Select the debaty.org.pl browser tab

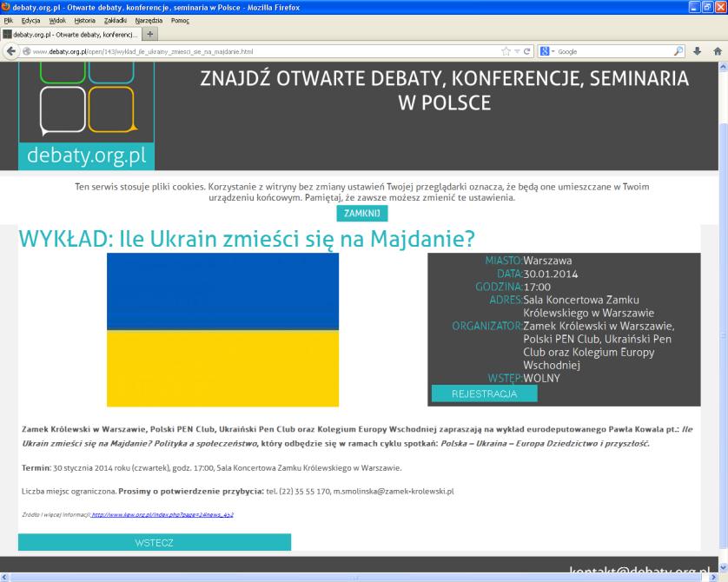(70, 35)
